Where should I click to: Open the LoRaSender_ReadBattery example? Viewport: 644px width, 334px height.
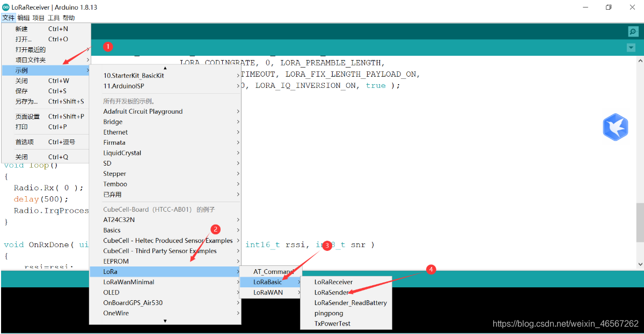[x=346, y=303]
